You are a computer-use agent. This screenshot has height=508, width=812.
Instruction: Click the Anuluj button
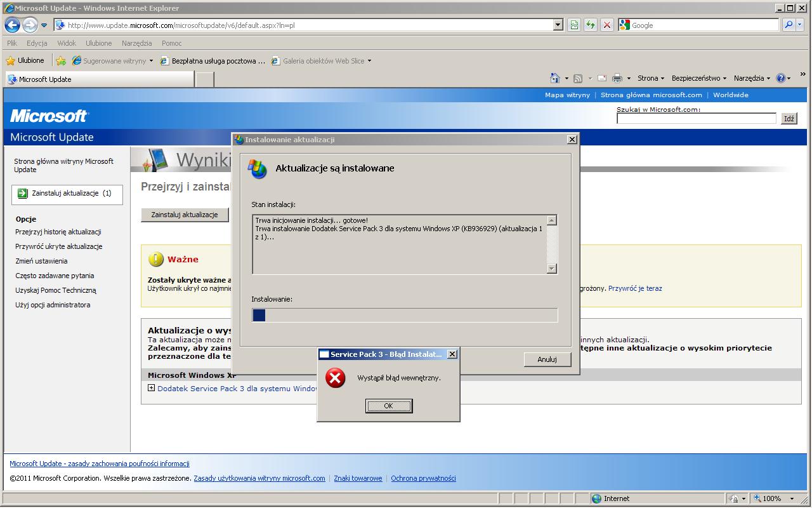[x=547, y=359]
